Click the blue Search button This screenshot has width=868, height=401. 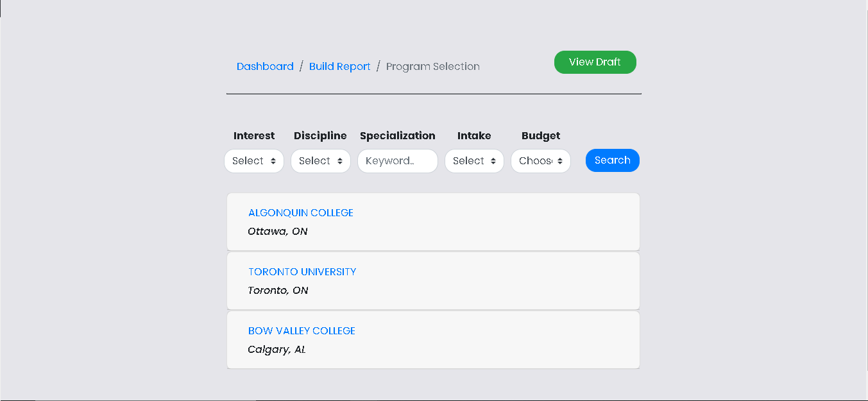(x=613, y=160)
